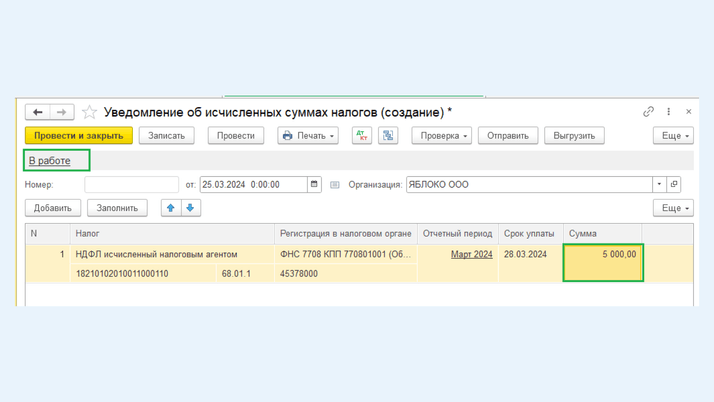
Task: Open the ЯБЛОКО ООО organization card icon
Action: (674, 184)
